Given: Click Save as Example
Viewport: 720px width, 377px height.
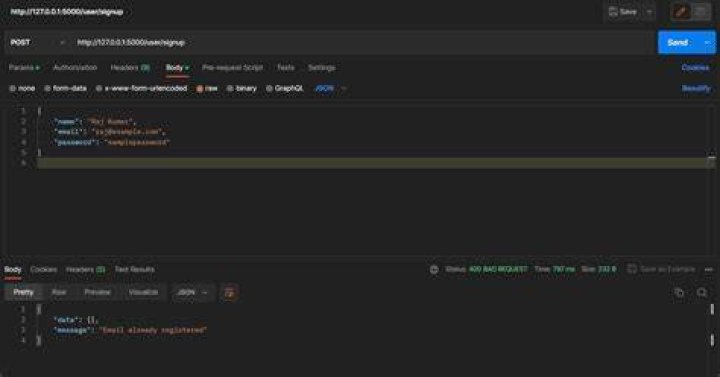Looking at the screenshot, I should pos(661,270).
